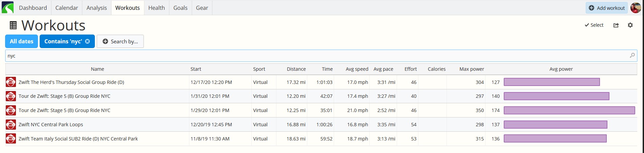The image size is (644, 153).
Task: Sort by Max power column header
Action: tap(472, 69)
